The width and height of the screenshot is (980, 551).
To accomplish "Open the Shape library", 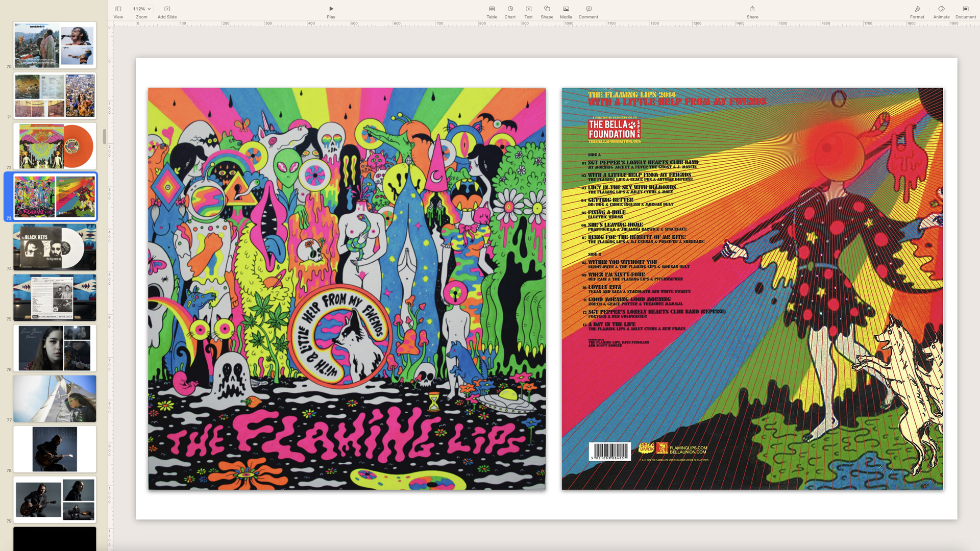I will click(x=547, y=9).
